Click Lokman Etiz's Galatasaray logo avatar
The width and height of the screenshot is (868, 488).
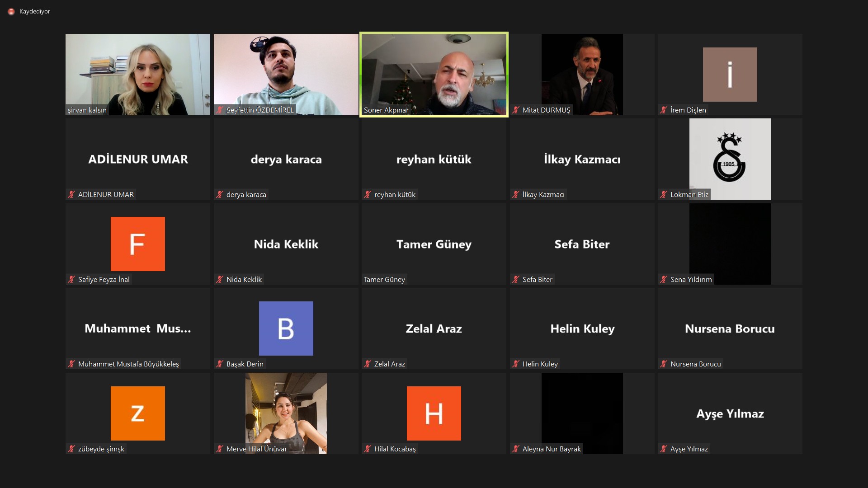[x=730, y=159]
